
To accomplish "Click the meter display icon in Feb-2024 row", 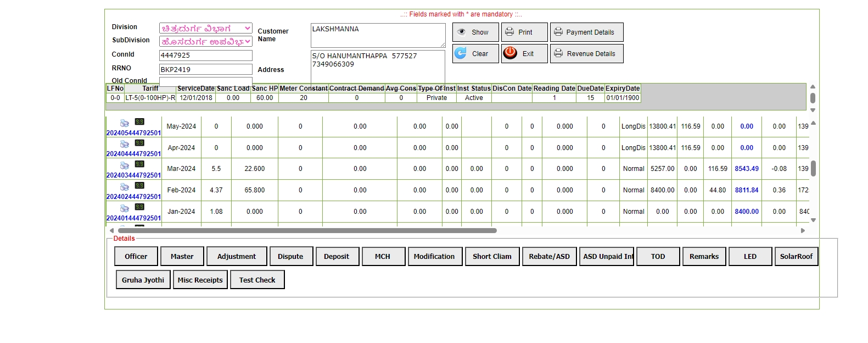I will tap(139, 186).
